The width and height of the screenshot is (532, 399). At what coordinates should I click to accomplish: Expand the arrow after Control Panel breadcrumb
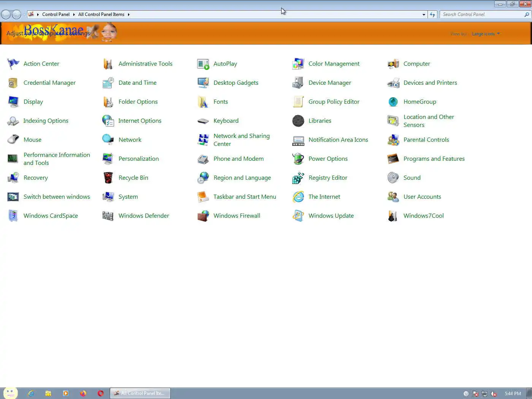coord(74,14)
